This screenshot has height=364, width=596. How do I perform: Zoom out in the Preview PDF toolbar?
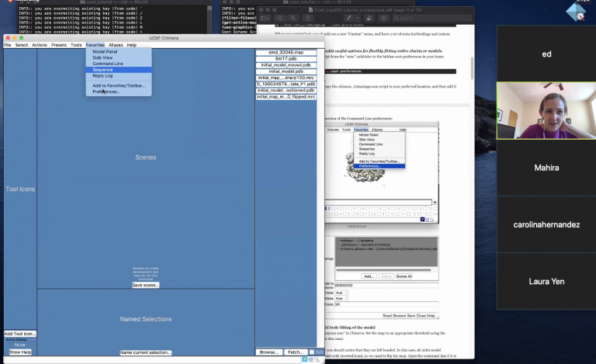tap(280, 18)
